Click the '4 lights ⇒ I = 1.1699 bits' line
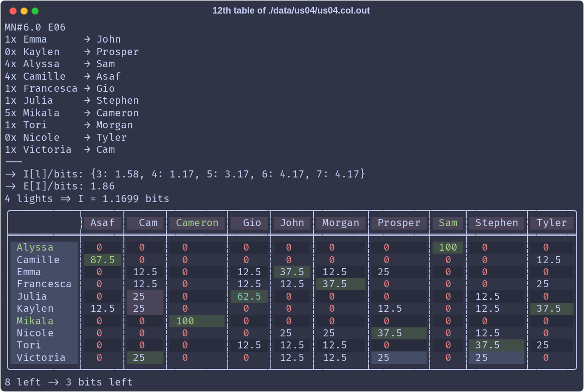 pos(87,199)
